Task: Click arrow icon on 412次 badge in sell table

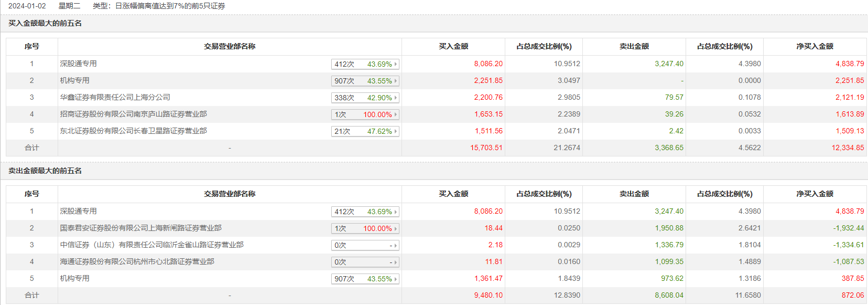Action: pos(396,212)
